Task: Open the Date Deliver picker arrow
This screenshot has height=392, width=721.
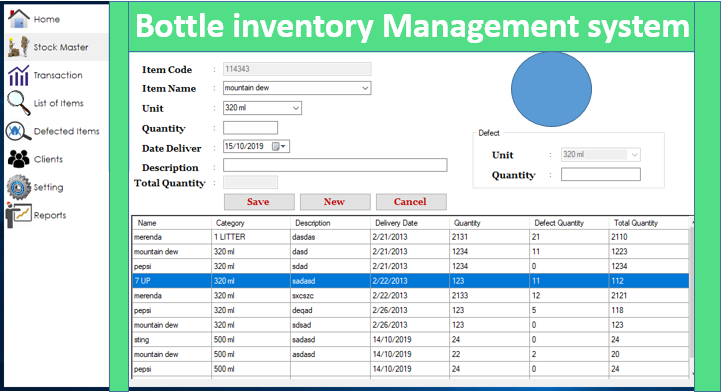Action: click(284, 146)
